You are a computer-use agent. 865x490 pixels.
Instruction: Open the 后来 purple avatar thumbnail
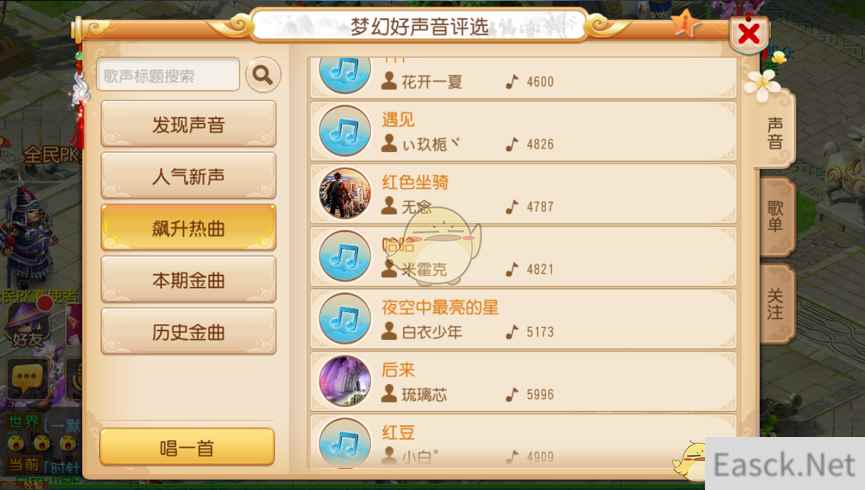click(345, 381)
